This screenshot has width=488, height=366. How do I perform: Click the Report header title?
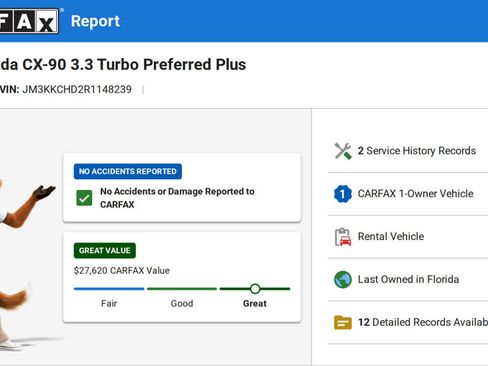(x=95, y=21)
